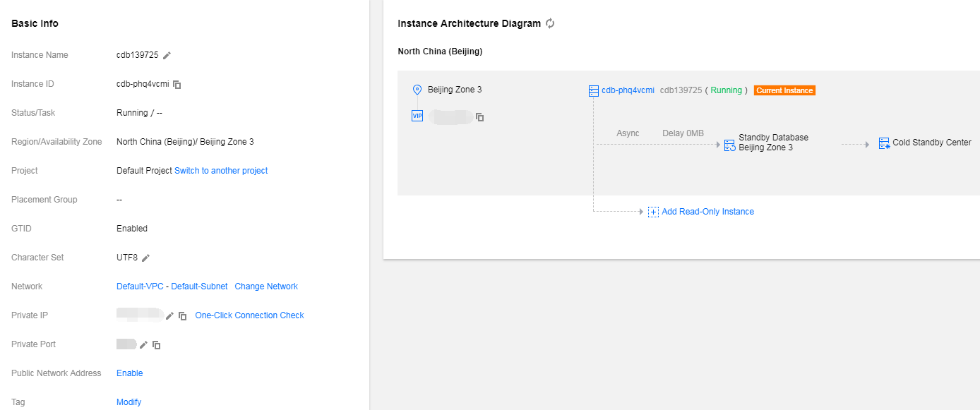This screenshot has height=410, width=980.
Task: Copy the VIP address in diagram
Action: 480,117
